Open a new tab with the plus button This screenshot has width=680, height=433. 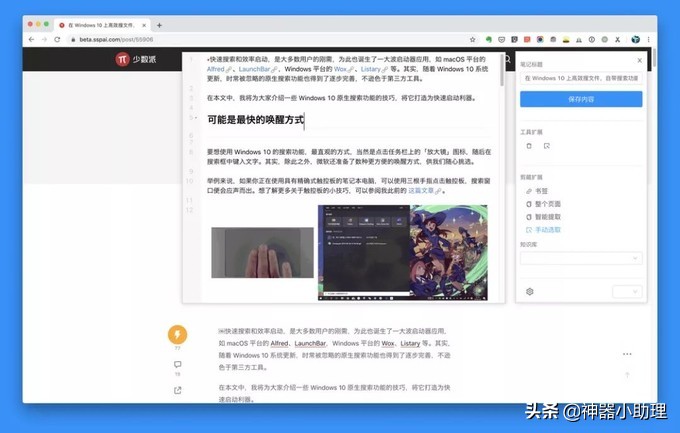pyautogui.click(x=159, y=25)
